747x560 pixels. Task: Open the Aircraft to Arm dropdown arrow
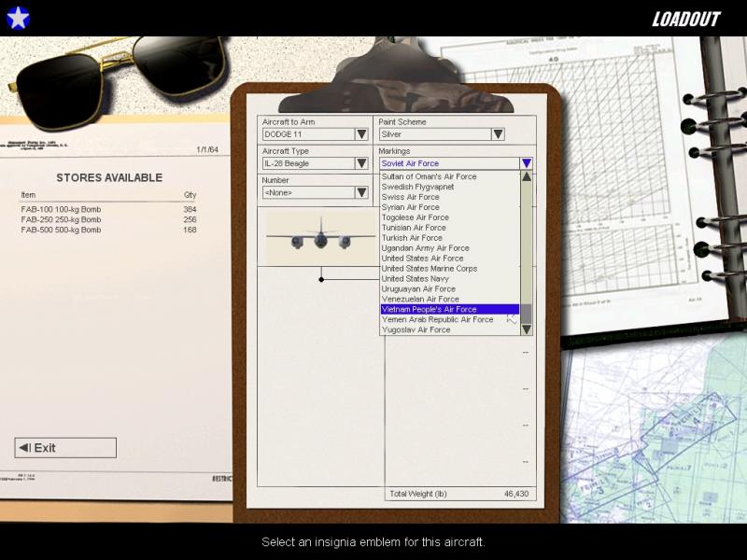click(x=361, y=134)
